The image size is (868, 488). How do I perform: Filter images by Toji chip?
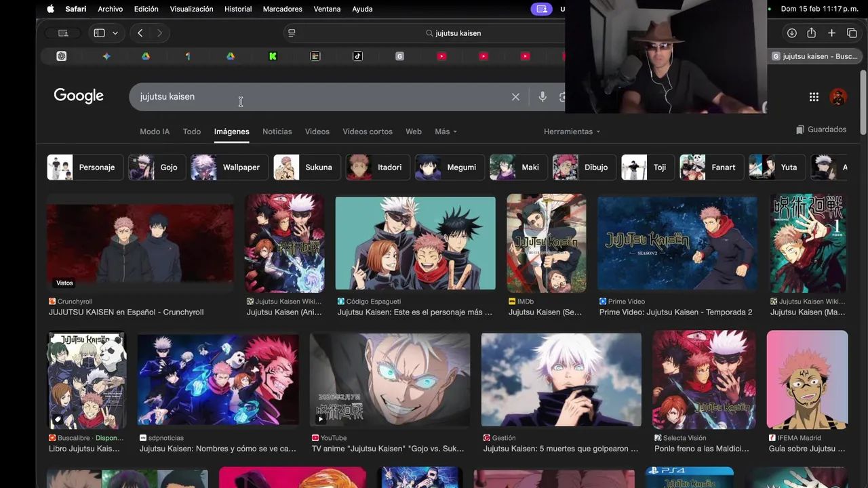(x=648, y=167)
